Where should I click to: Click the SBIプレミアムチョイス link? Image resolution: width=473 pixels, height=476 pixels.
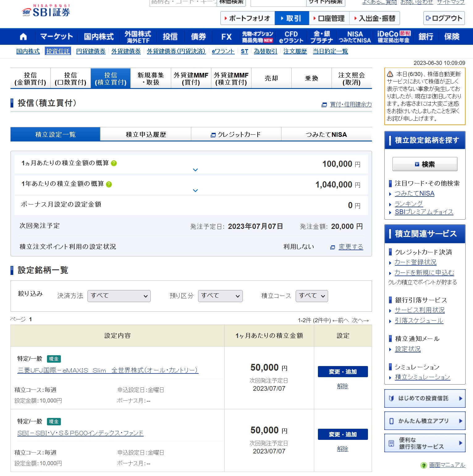pos(424,212)
